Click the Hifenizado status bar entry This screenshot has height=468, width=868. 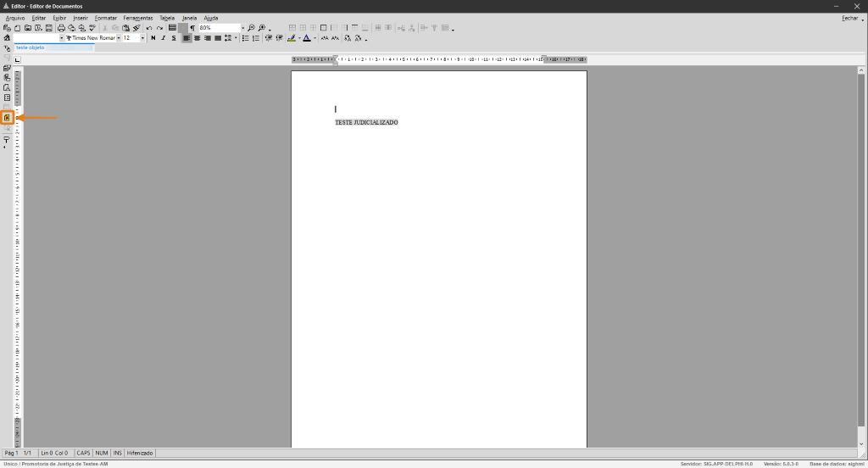point(140,453)
